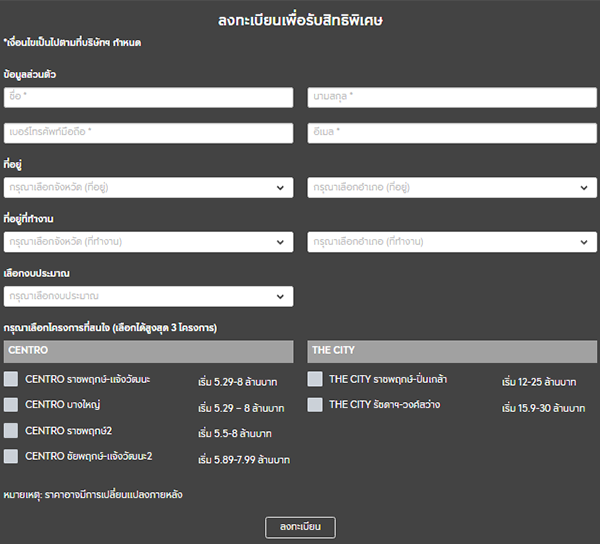
Task: Click the last name input field
Action: 452,97
